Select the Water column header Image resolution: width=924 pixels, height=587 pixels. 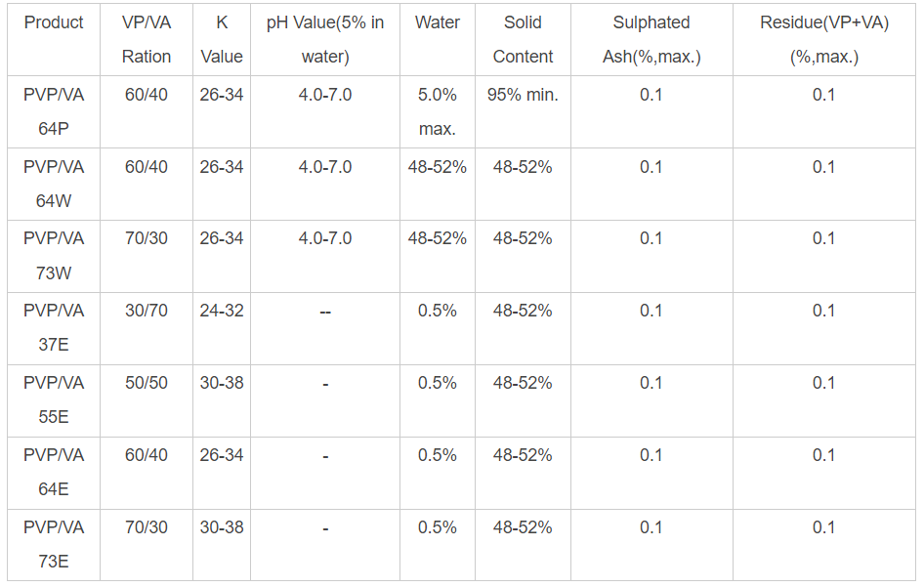click(x=437, y=22)
